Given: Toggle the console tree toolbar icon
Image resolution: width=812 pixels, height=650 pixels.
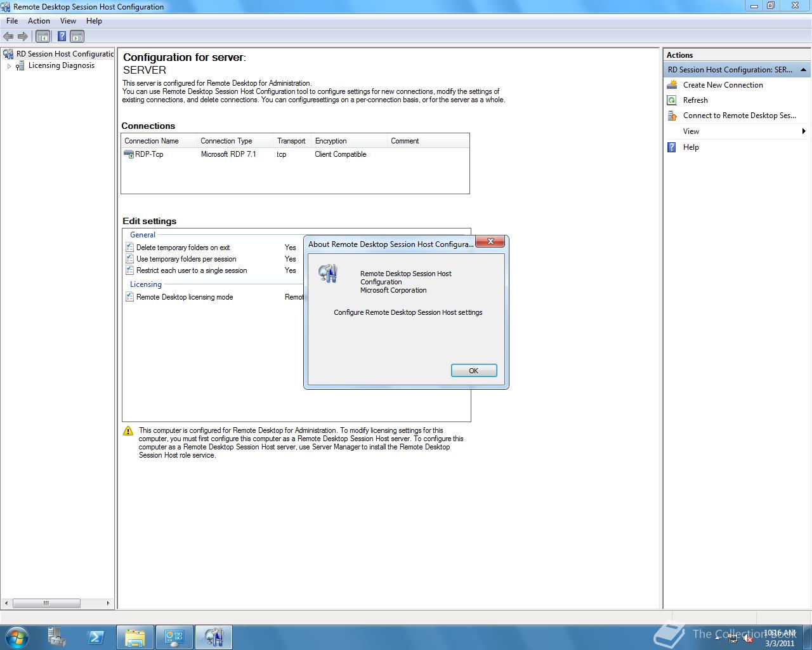Looking at the screenshot, I should [43, 37].
